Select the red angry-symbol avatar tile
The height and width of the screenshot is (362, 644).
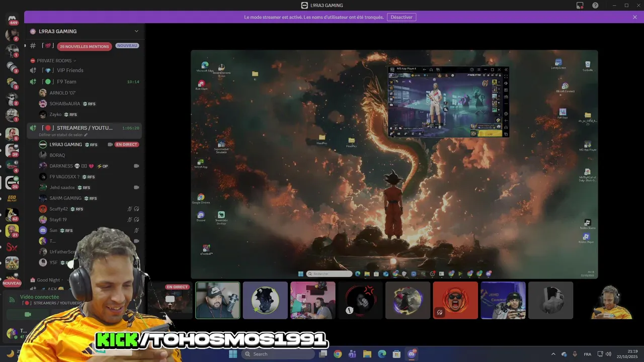[360, 300]
